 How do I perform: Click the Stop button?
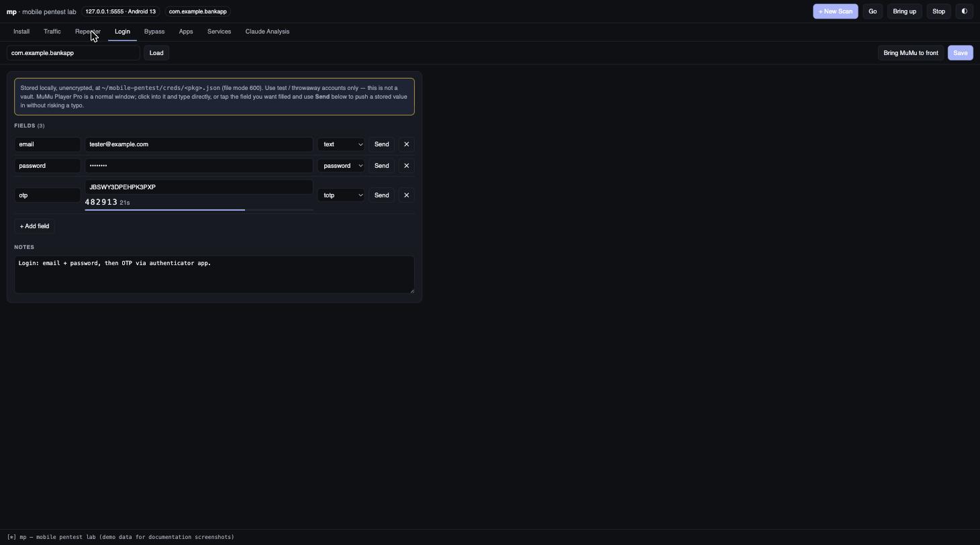point(938,11)
